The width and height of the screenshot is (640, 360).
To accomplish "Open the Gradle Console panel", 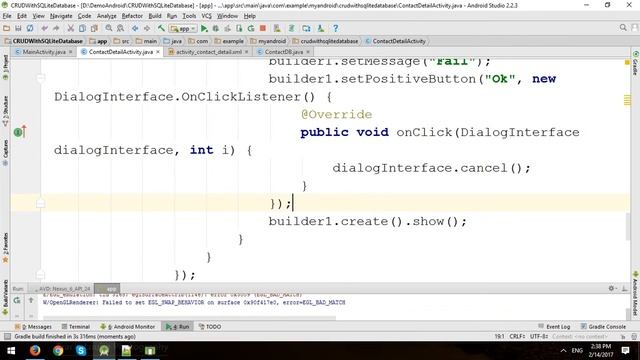I will 603,327.
